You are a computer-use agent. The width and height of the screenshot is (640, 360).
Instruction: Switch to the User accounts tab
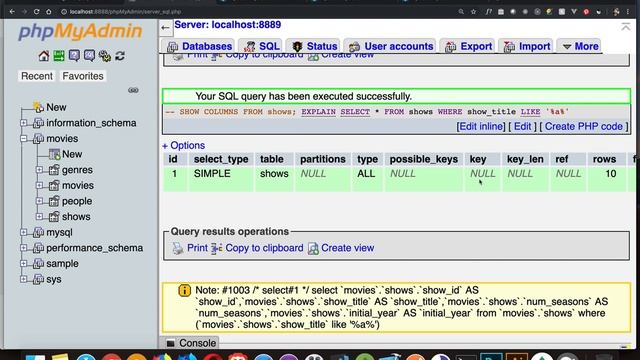pyautogui.click(x=391, y=46)
